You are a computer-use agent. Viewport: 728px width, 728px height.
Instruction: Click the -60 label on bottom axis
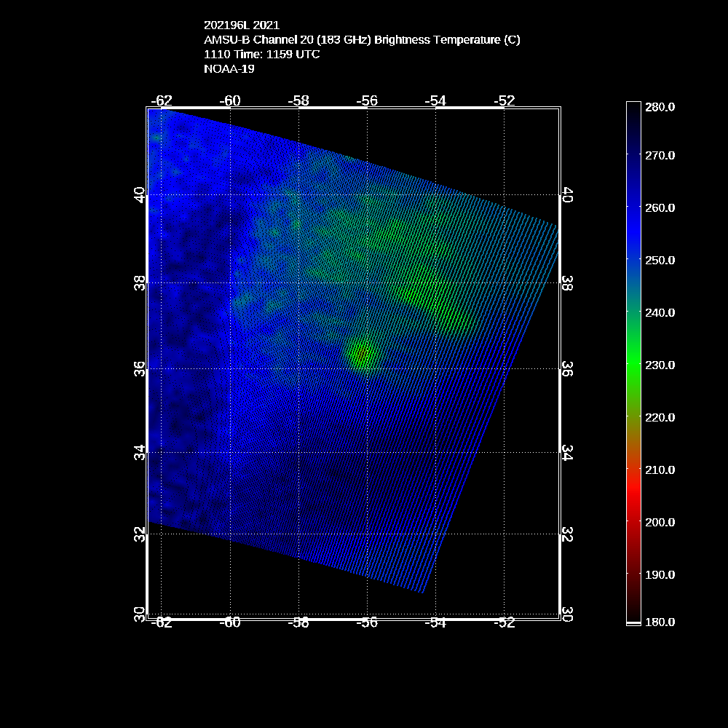coord(230,622)
